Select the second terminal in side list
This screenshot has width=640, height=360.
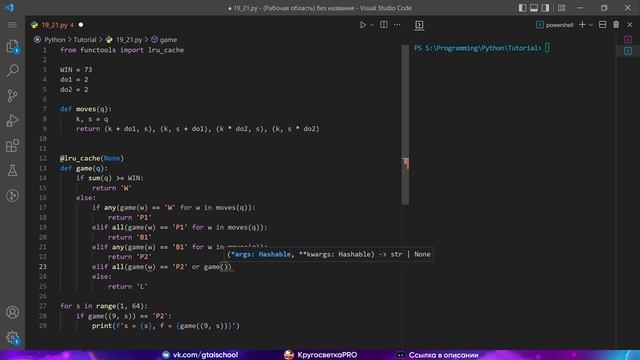click(628, 51)
